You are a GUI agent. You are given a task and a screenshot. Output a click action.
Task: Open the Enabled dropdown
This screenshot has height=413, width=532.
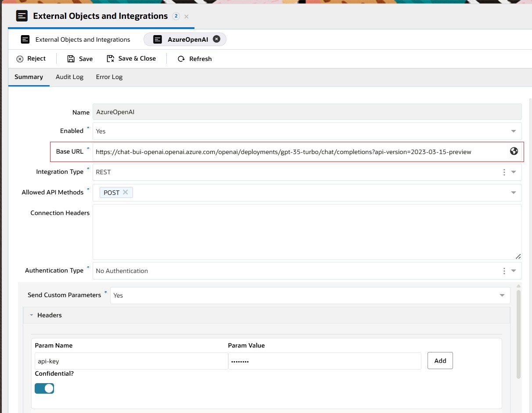(513, 131)
